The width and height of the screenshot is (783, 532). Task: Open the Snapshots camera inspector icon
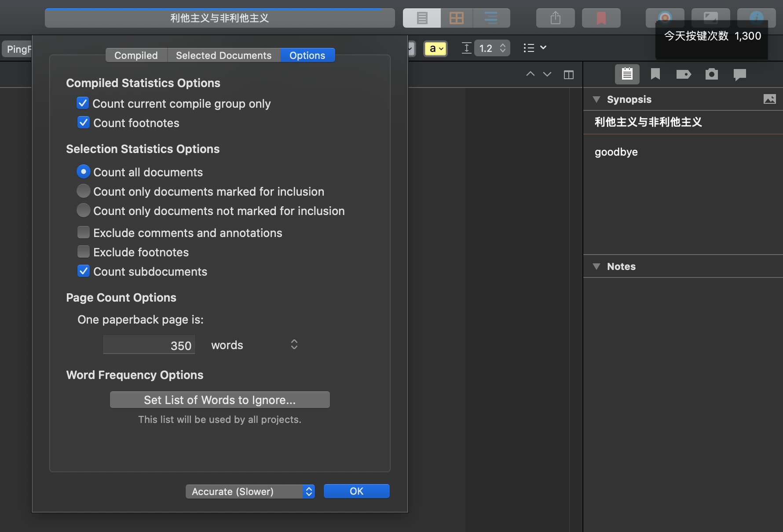coord(711,74)
